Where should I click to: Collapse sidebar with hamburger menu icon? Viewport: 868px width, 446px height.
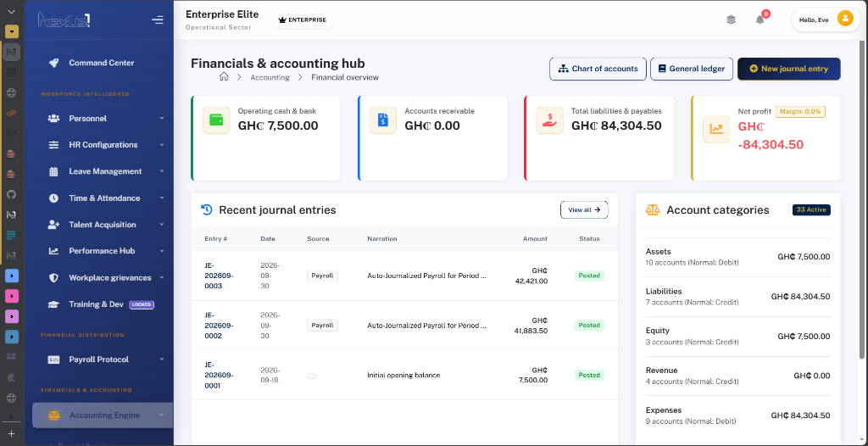click(157, 20)
